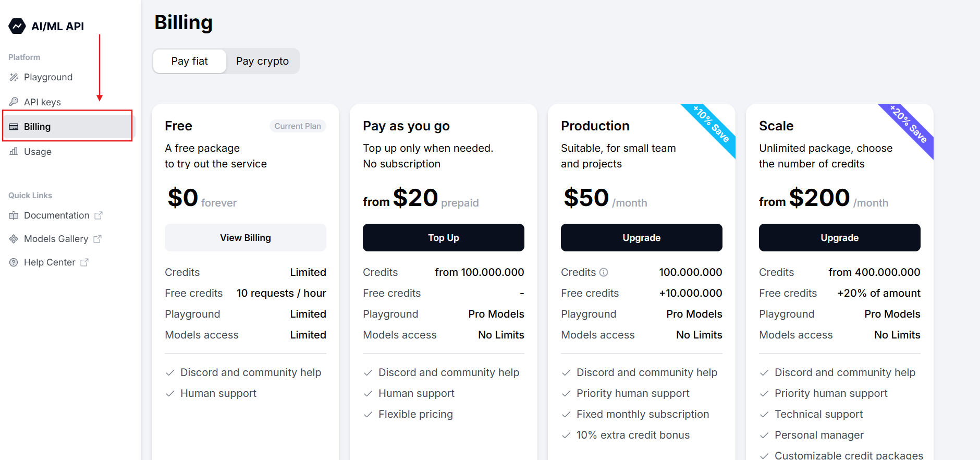
Task: Switch to the Pay crypto tab
Action: click(x=262, y=61)
